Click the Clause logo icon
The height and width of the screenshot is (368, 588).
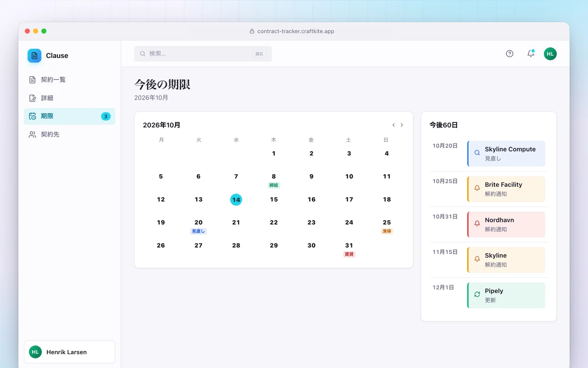point(34,56)
